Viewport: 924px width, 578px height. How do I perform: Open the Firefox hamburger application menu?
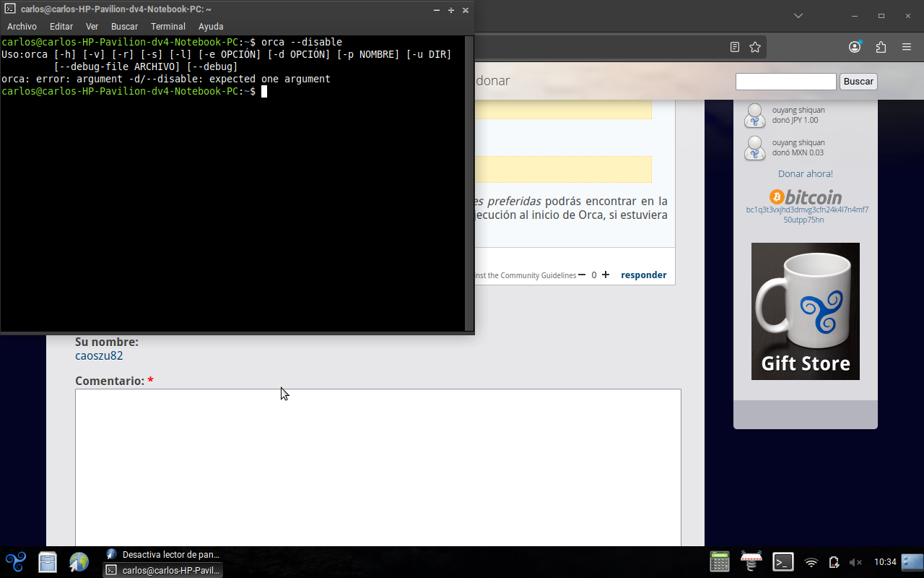tap(907, 47)
